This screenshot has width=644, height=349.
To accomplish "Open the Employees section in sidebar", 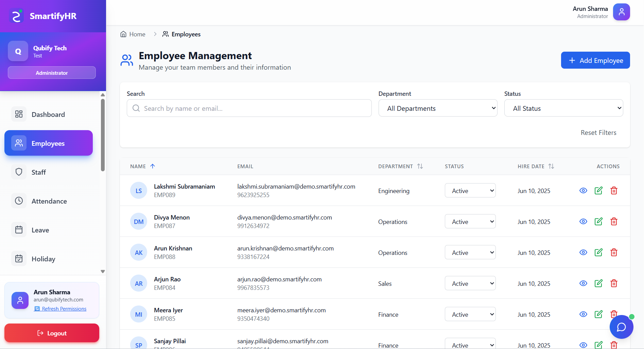I will (48, 143).
